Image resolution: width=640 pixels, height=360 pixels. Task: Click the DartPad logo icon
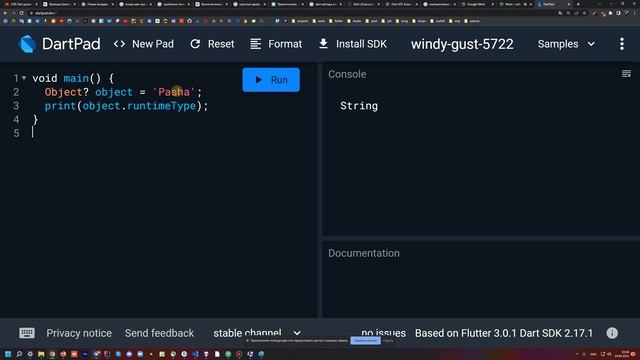[x=27, y=44]
